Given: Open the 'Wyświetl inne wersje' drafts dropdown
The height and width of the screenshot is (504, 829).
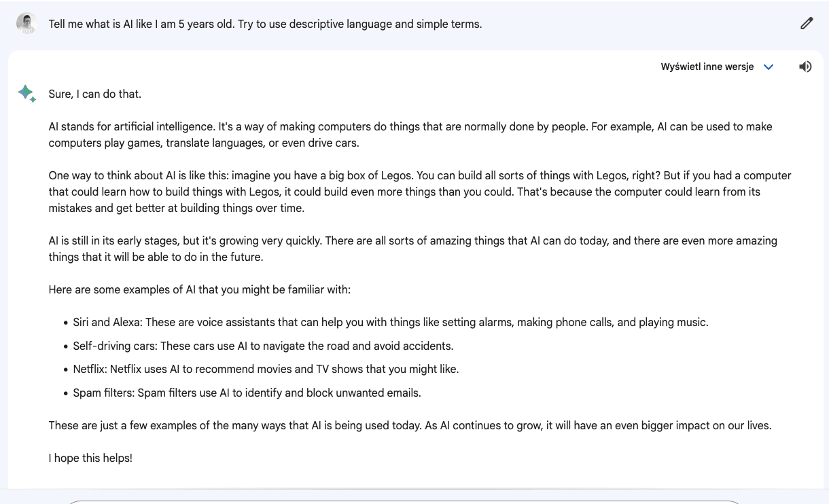Looking at the screenshot, I should [x=717, y=67].
